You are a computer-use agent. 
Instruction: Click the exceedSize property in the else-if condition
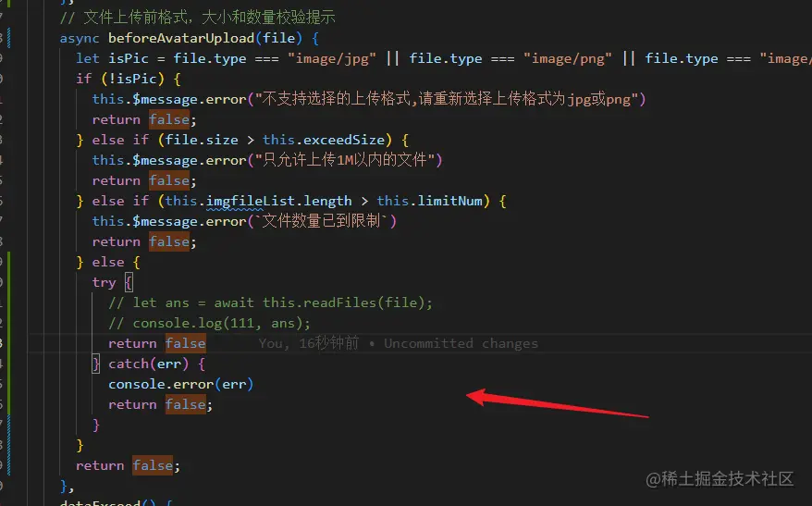(x=344, y=140)
